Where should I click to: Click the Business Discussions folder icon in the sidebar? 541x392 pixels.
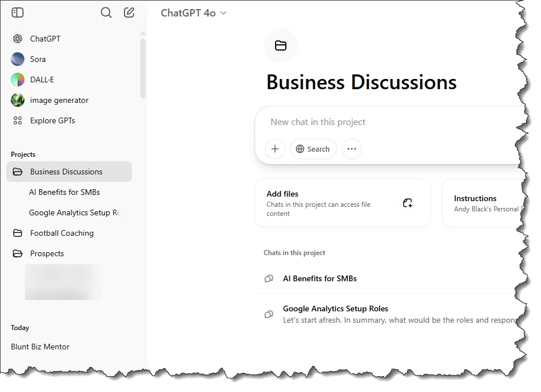[18, 172]
